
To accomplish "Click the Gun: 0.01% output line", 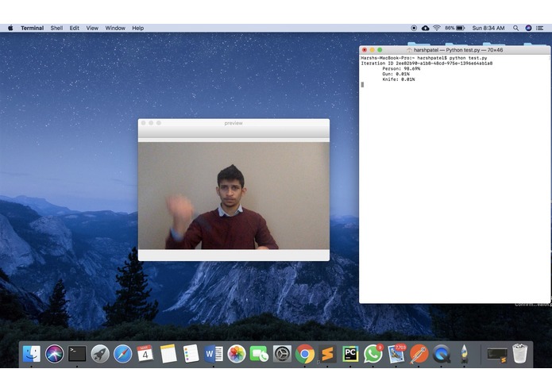I will click(396, 74).
